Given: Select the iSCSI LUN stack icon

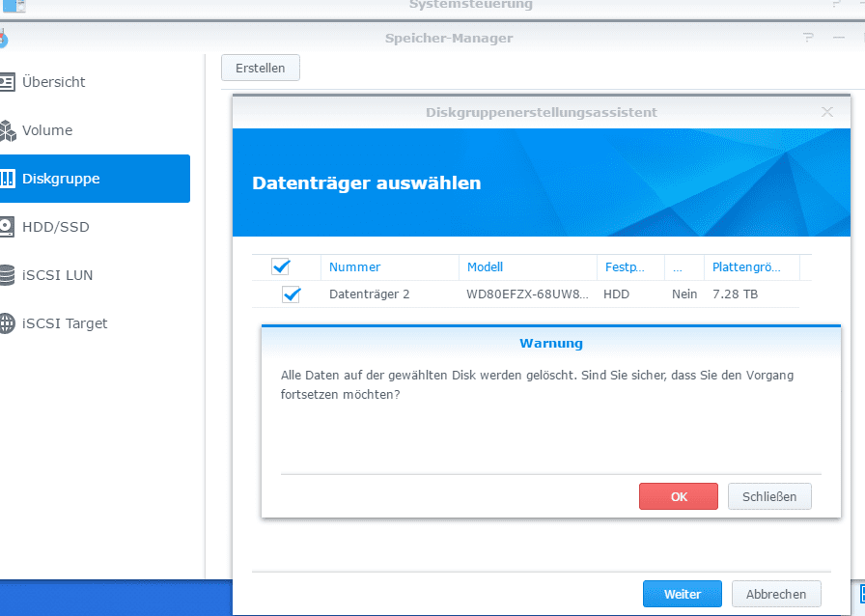Looking at the screenshot, I should pyautogui.click(x=7, y=275).
